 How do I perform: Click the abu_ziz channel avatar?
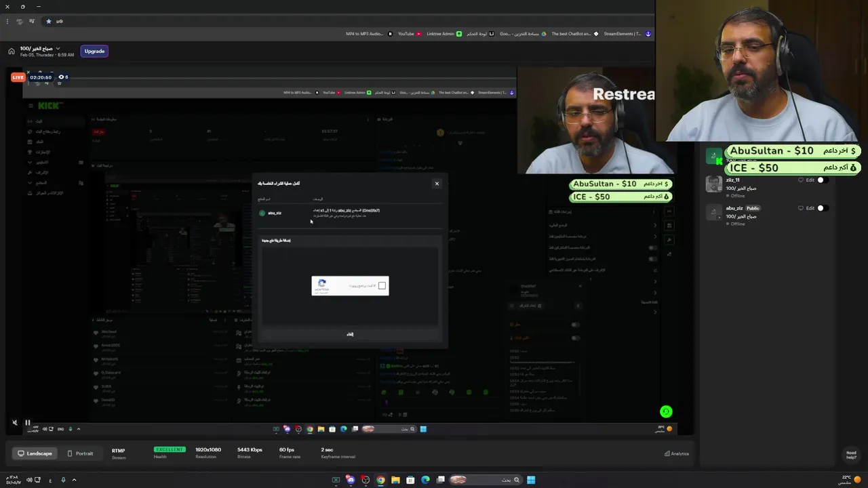[x=713, y=213]
